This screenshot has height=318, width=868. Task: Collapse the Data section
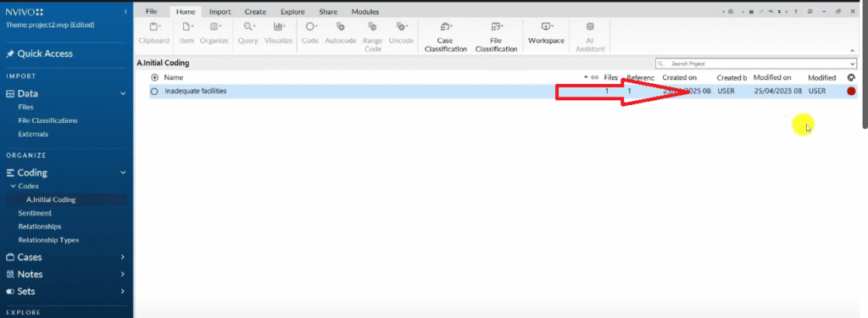(x=123, y=93)
